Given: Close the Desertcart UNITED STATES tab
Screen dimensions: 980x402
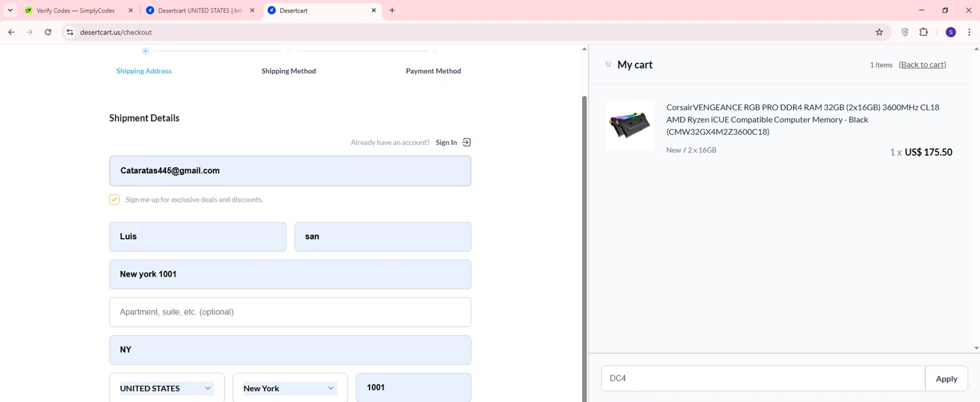Looking at the screenshot, I should pyautogui.click(x=252, y=10).
